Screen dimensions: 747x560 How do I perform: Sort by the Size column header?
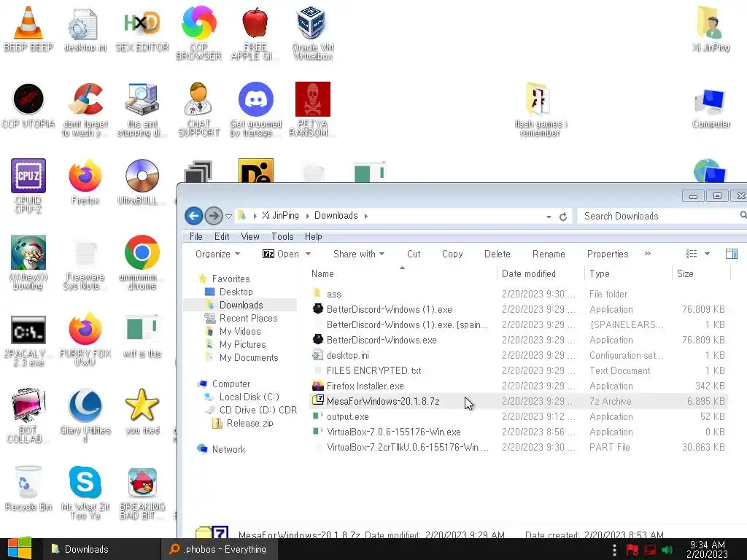click(700, 274)
